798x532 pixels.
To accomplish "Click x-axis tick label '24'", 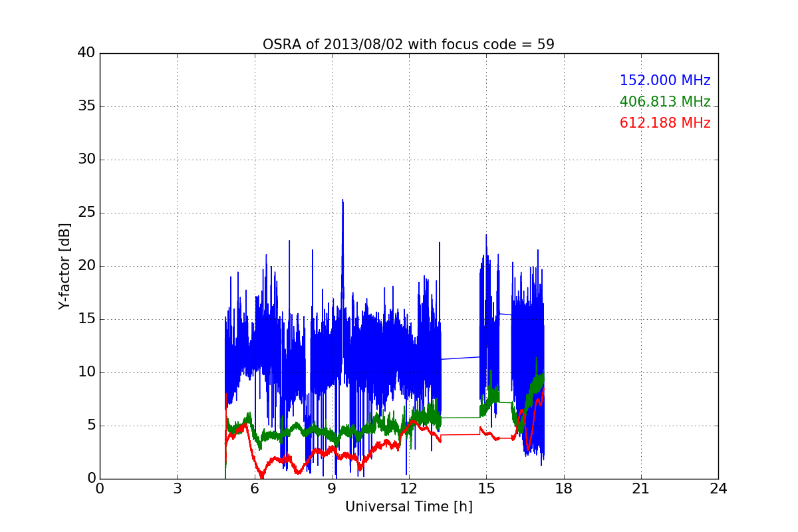I will tap(718, 489).
